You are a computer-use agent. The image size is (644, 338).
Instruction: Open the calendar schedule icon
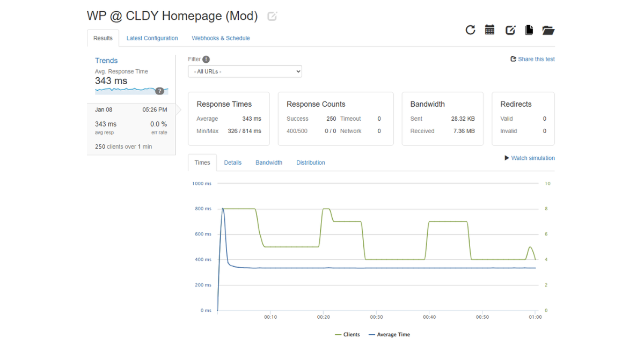click(x=489, y=30)
